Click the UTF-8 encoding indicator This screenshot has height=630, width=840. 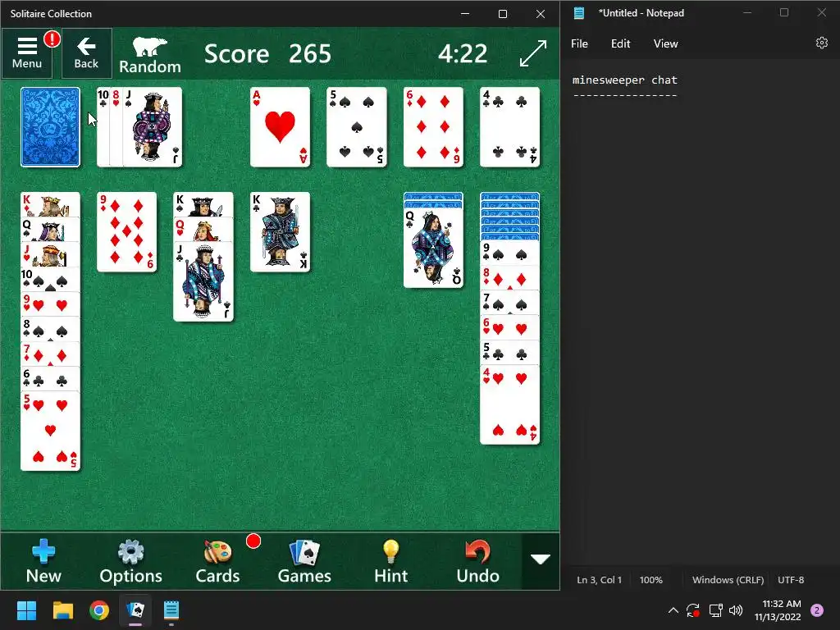click(791, 580)
